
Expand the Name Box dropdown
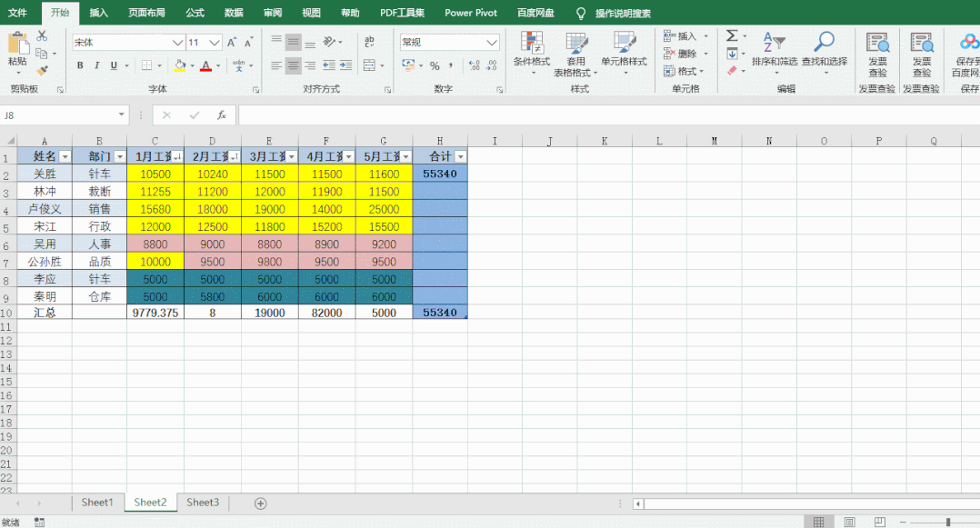pyautogui.click(x=121, y=115)
